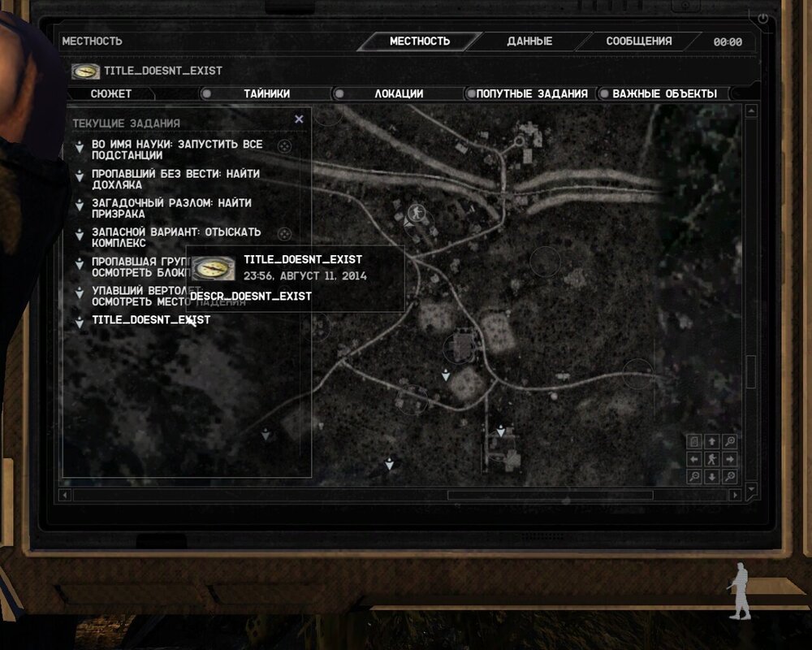Screen dimensions: 812x650
Task: Select task Пропавший без вести: найти Дохляка
Action: pyautogui.click(x=175, y=179)
